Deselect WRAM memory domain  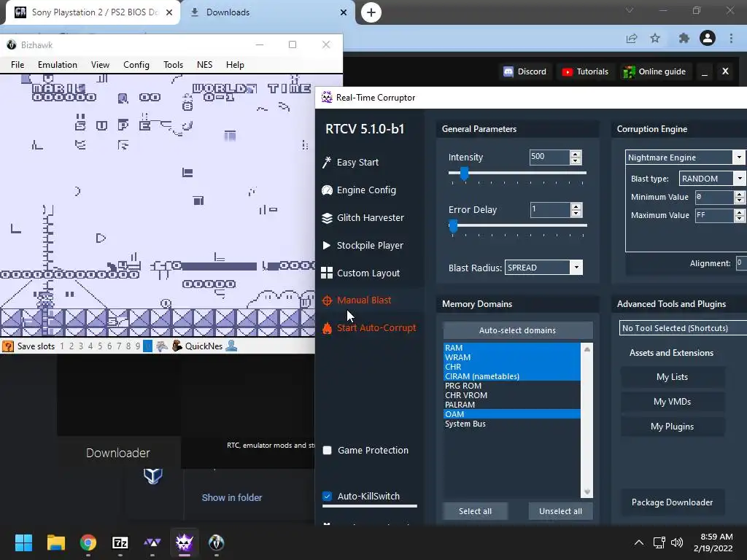click(511, 357)
